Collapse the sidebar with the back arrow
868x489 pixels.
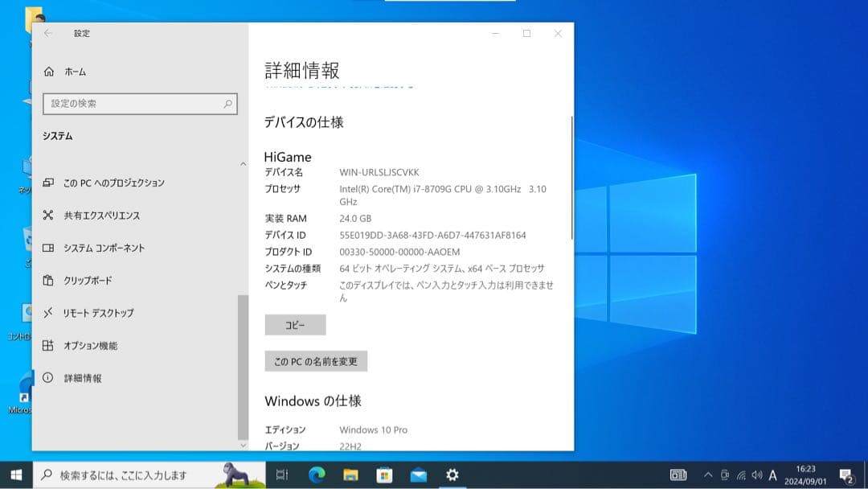coord(48,34)
